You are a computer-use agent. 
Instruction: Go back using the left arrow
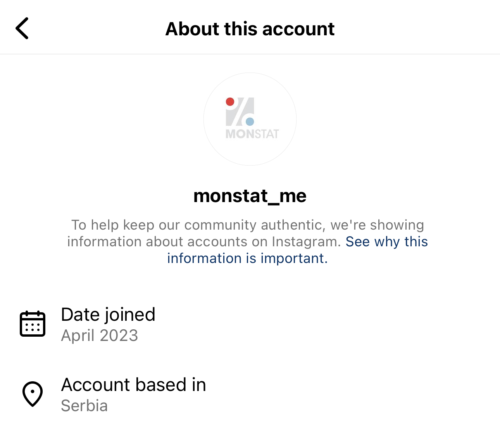(22, 28)
